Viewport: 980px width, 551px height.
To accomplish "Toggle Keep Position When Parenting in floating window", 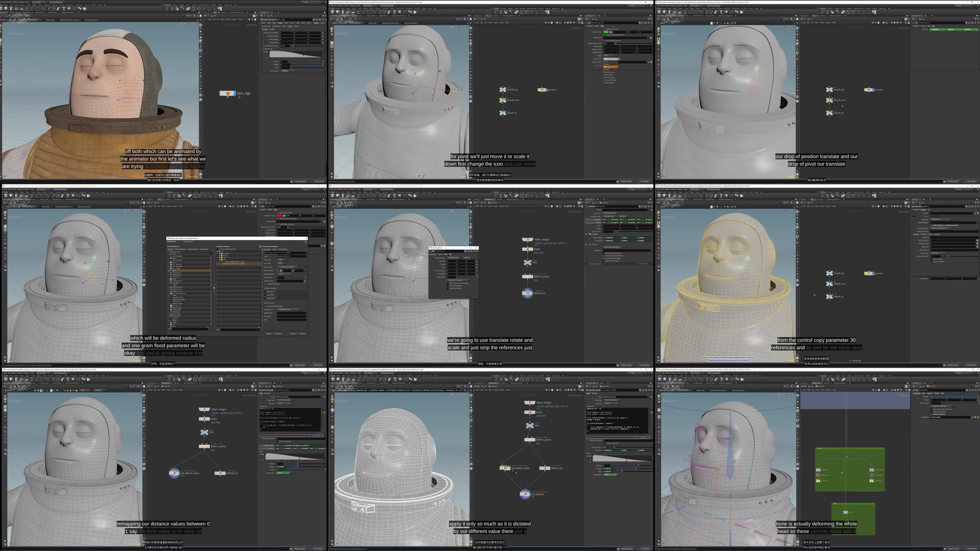I will (449, 282).
